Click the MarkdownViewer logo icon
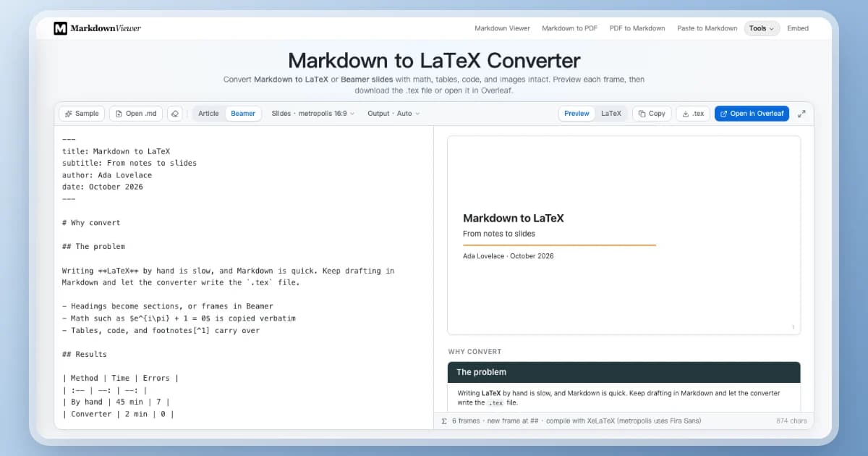Screen dimensions: 868x456 point(61,28)
